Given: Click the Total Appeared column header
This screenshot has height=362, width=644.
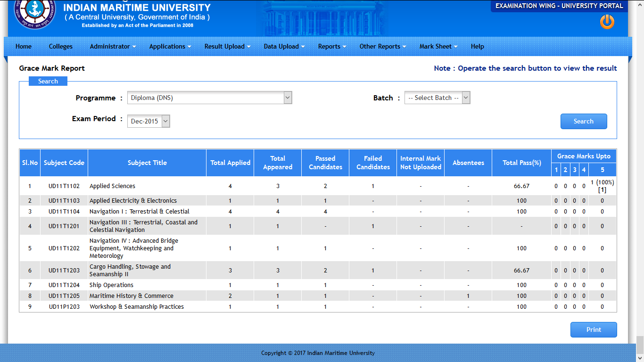Looking at the screenshot, I should (x=278, y=163).
